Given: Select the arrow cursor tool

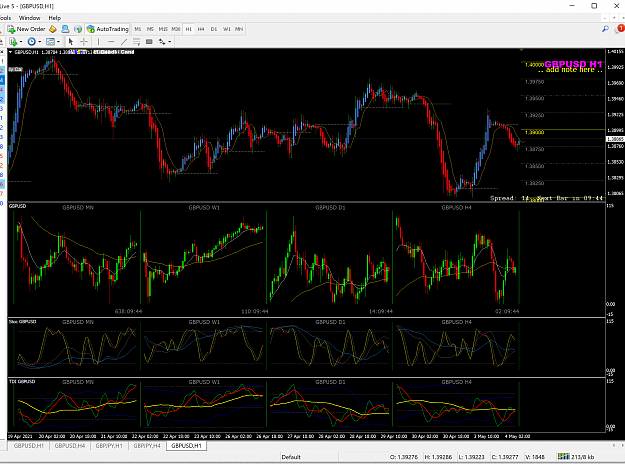Looking at the screenshot, I should point(71,41).
